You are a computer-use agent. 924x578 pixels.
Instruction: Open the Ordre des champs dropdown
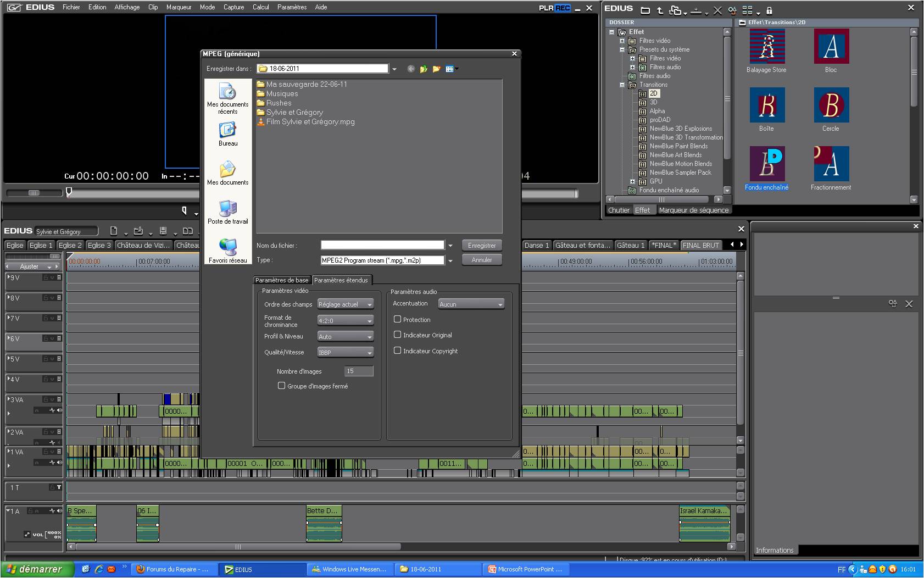(346, 304)
